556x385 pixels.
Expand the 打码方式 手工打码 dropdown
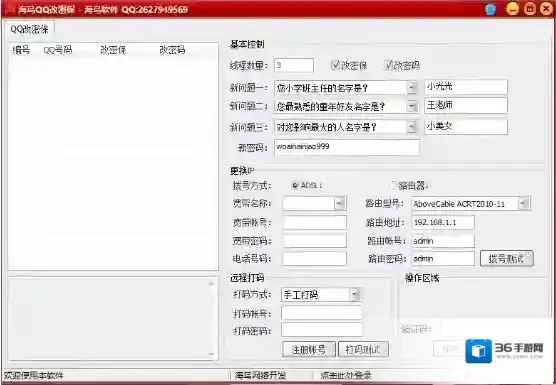[355, 295]
